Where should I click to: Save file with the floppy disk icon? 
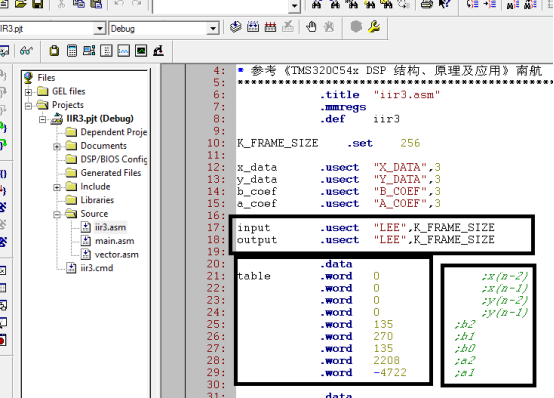point(38,4)
